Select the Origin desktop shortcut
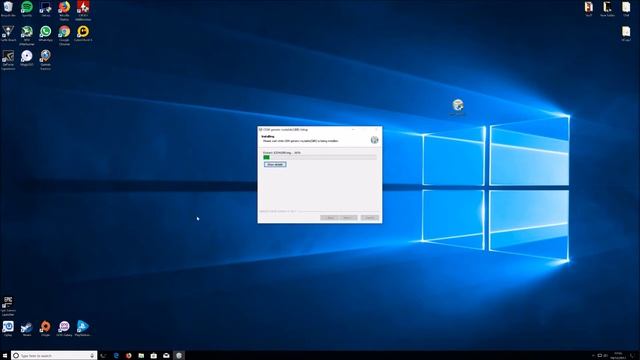Viewport: 640px width, 360px height. tap(45, 328)
